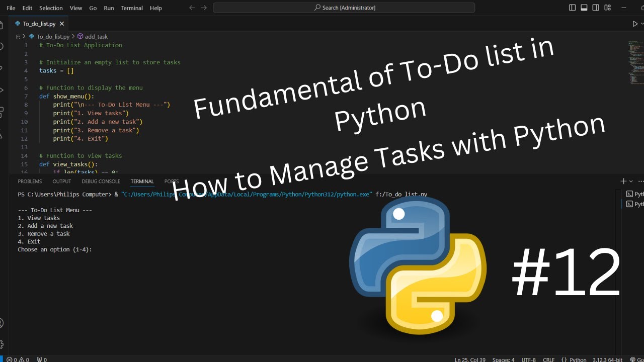
Task: Click the add_task breadcrumb symbol
Action: tap(92, 37)
